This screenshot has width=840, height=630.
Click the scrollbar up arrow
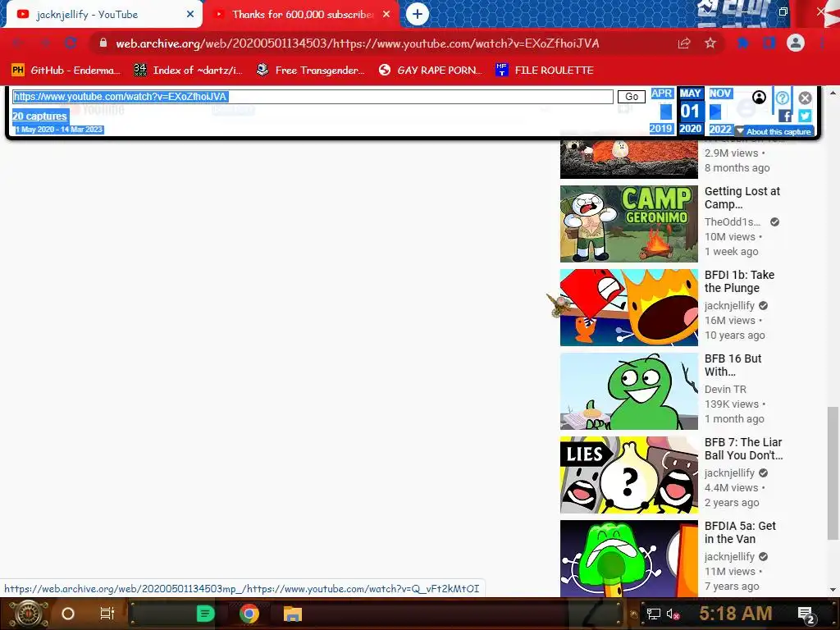[833, 92]
